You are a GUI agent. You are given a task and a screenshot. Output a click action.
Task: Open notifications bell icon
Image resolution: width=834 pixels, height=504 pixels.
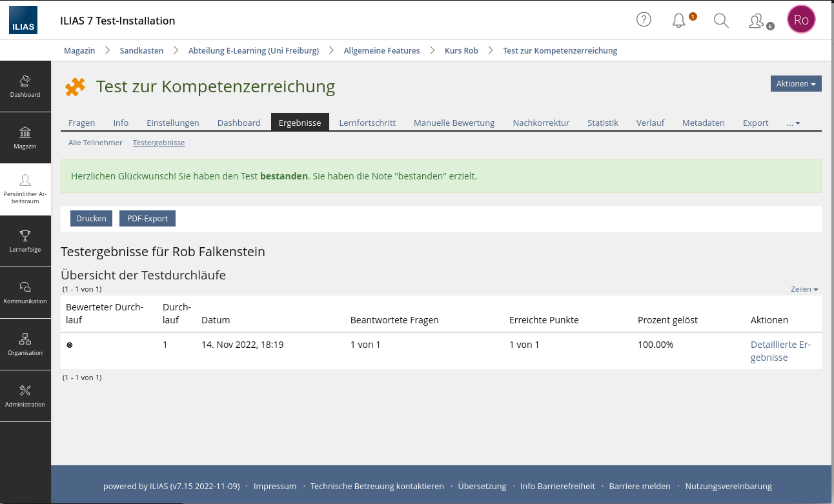pyautogui.click(x=679, y=21)
